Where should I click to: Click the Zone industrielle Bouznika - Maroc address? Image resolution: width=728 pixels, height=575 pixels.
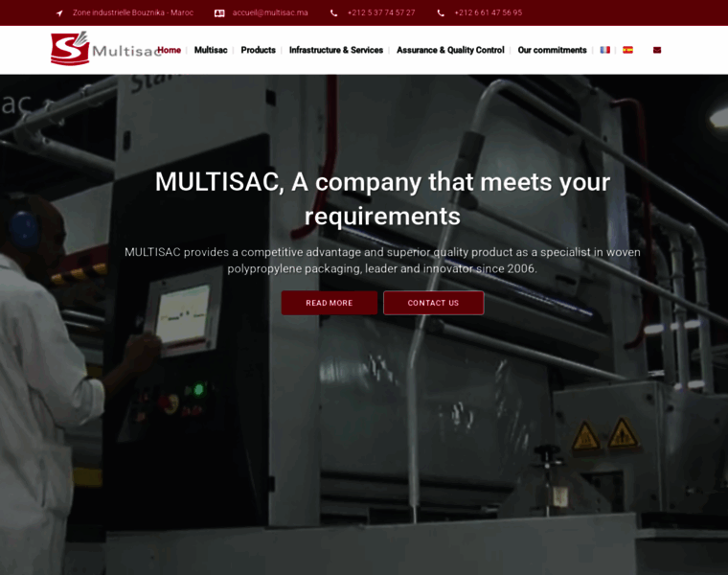[133, 12]
